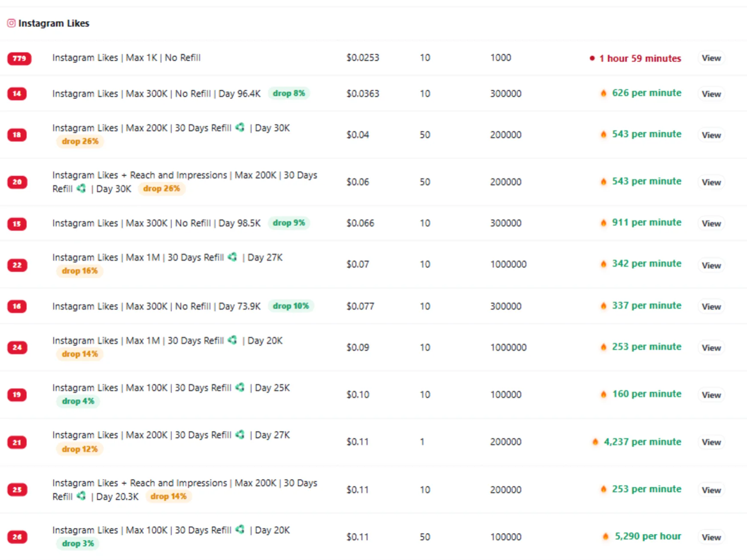Open View for the $0.07 service
Viewport: 747px width, 560px height.
click(x=711, y=266)
